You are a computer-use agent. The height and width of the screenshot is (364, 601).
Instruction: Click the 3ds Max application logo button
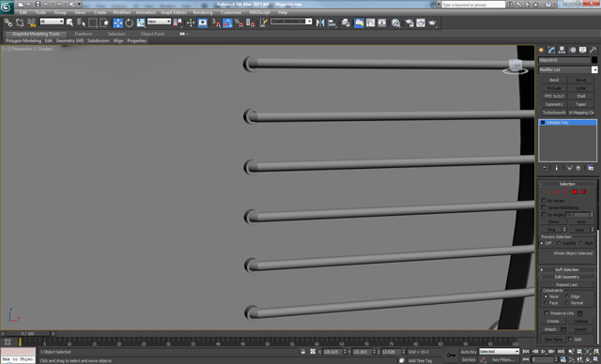[7, 7]
